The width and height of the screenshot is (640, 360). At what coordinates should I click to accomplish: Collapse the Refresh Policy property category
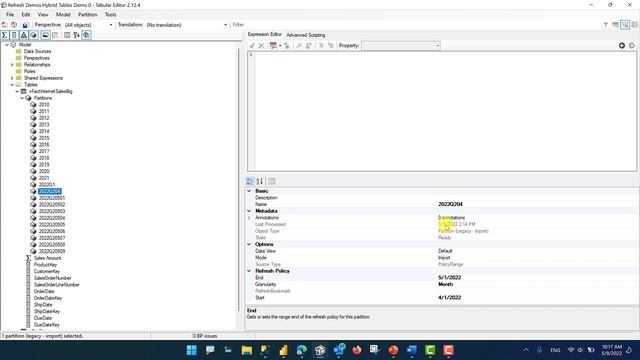[249, 271]
